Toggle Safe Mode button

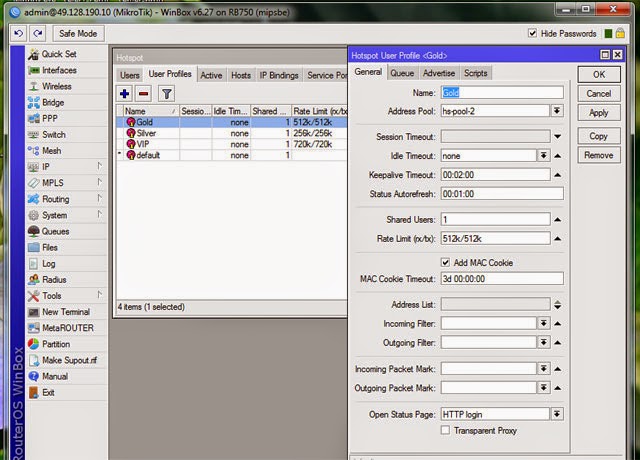coord(78,33)
